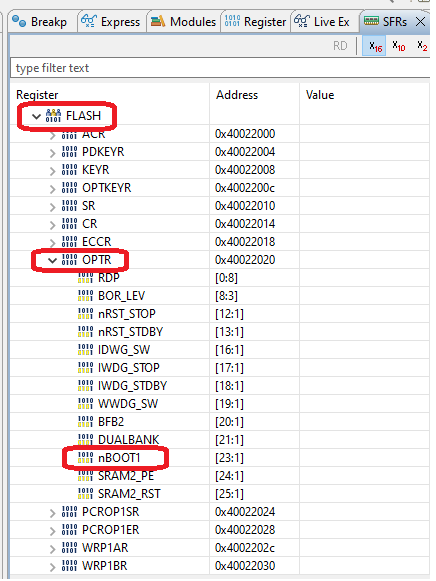Click the PDKEYR register icon
This screenshot has height=581, width=436.
[69, 152]
